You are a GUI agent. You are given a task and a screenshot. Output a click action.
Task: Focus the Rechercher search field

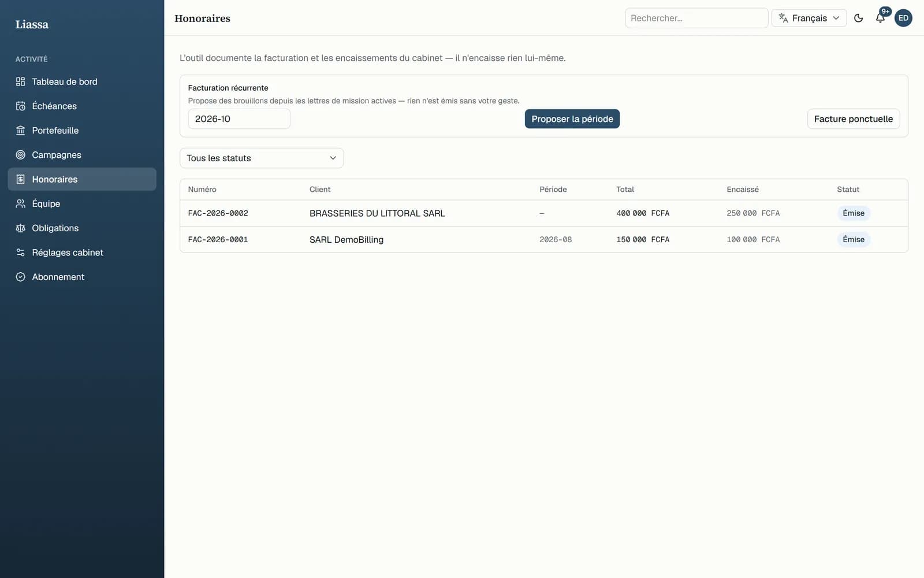pos(696,18)
